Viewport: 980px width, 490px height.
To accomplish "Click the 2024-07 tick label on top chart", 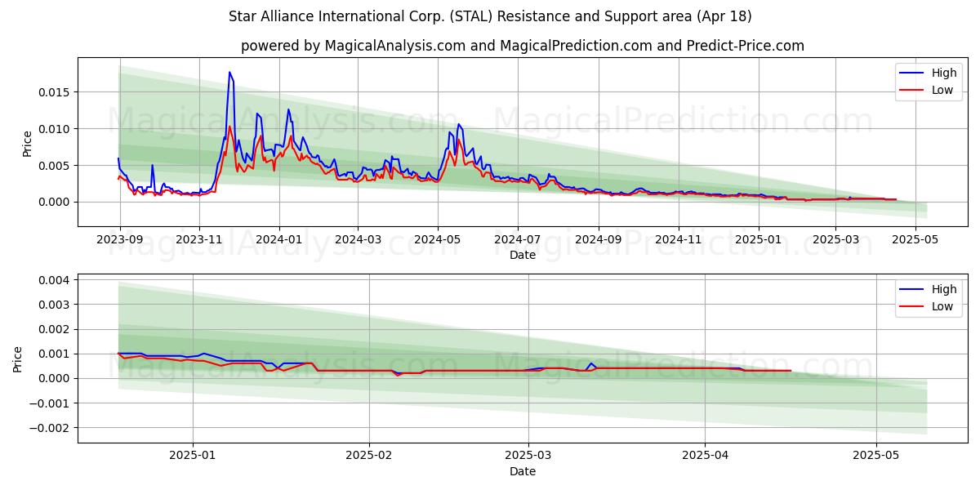I will (x=517, y=239).
